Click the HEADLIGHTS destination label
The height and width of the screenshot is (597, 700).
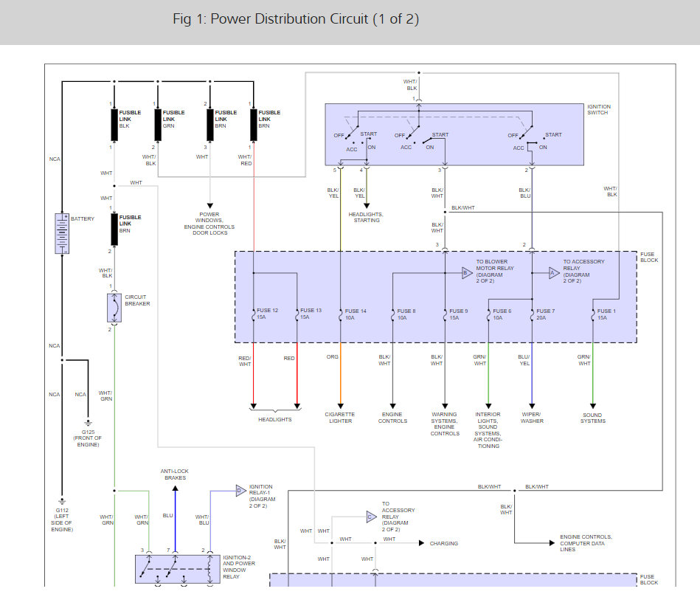point(274,420)
